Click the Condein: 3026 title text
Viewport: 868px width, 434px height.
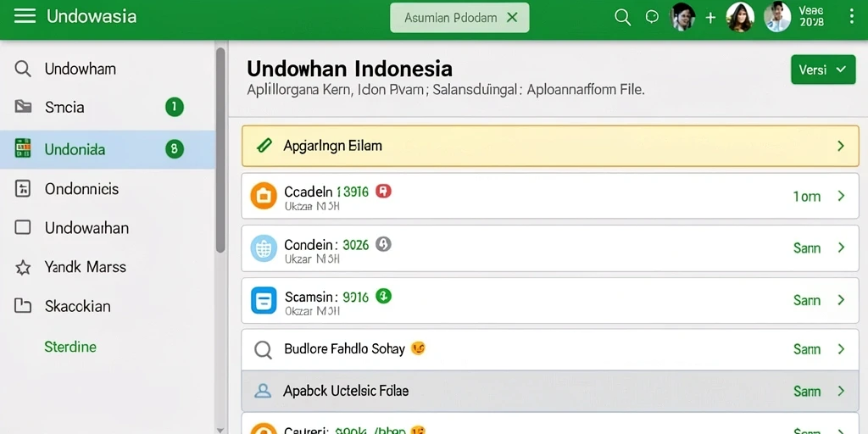click(326, 244)
